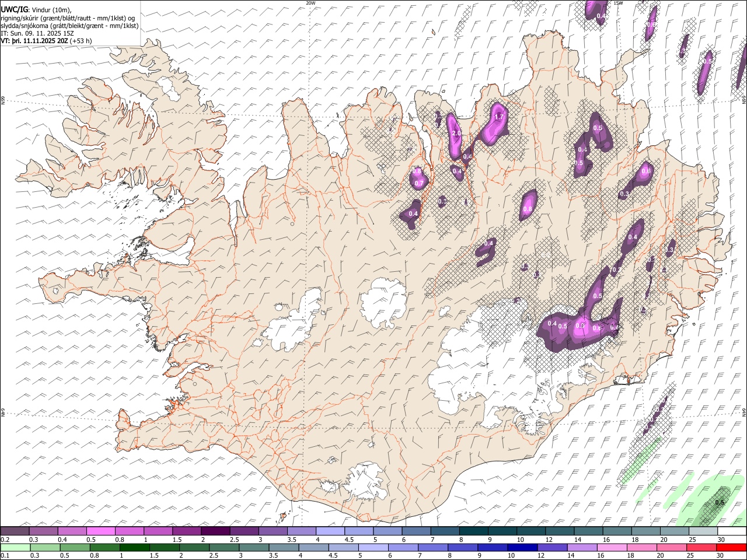This screenshot has height=560, width=747.
Task: Click the bright red 30 rain legend swatch
Action: pos(731,548)
